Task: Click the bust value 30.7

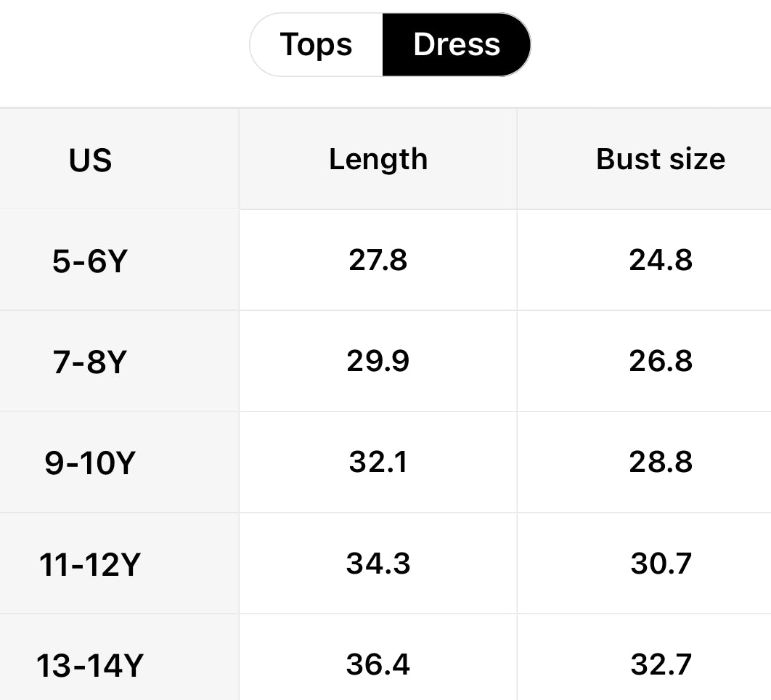Action: [660, 563]
